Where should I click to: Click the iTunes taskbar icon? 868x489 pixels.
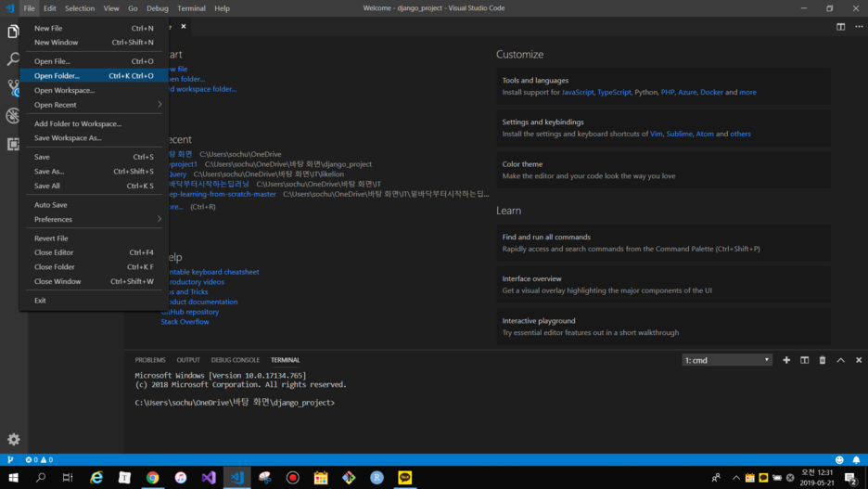click(x=181, y=477)
